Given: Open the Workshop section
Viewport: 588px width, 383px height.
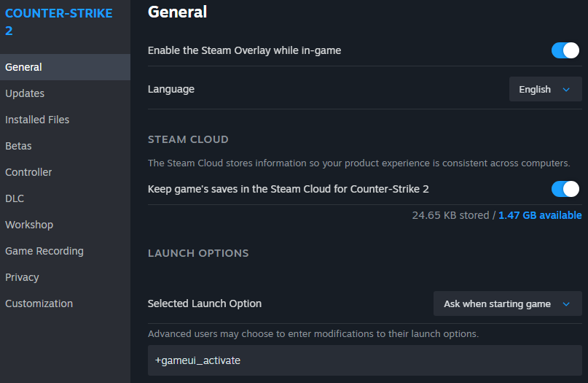Looking at the screenshot, I should 29,225.
